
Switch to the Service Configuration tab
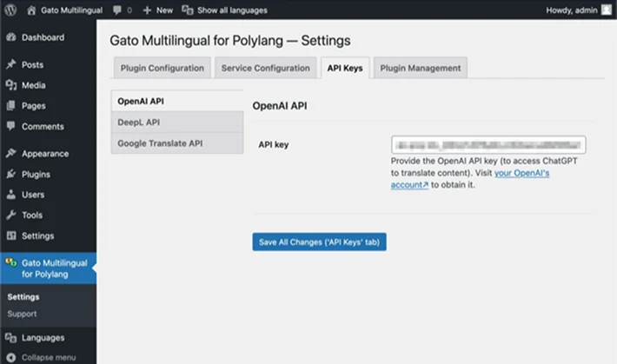[x=266, y=68]
